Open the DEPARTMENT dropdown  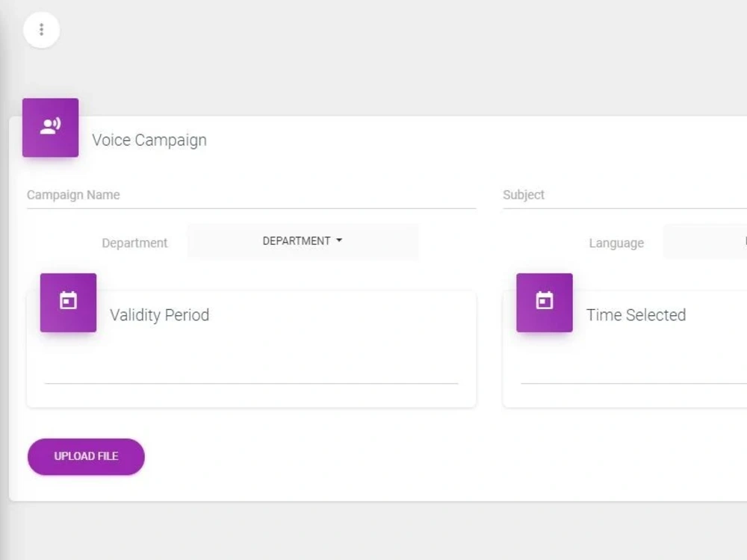[303, 241]
